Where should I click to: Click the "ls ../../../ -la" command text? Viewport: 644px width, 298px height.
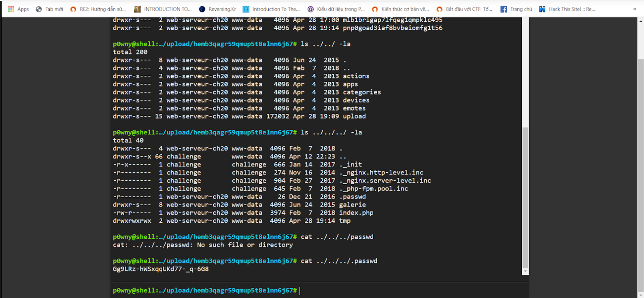point(332,132)
